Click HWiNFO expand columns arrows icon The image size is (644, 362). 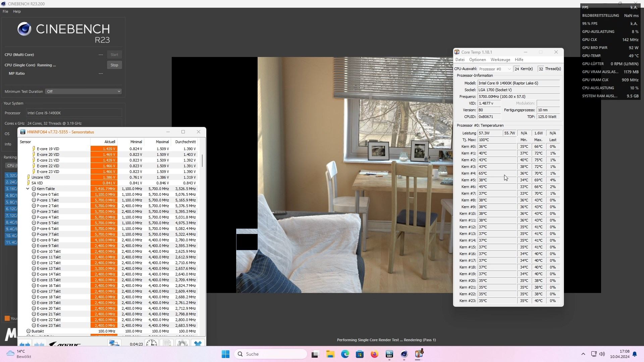[x=25, y=344]
